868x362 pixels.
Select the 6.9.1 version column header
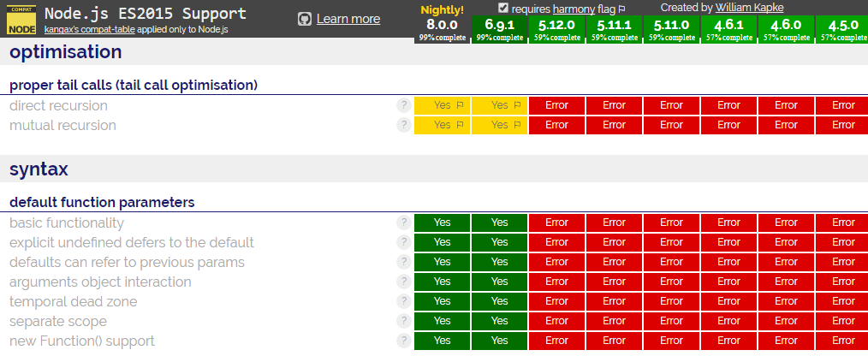click(x=499, y=29)
